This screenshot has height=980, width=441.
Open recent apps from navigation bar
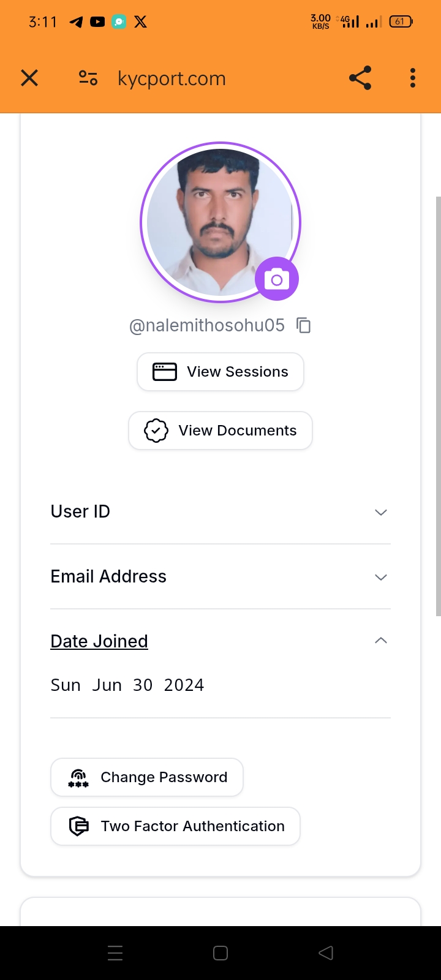(x=115, y=952)
